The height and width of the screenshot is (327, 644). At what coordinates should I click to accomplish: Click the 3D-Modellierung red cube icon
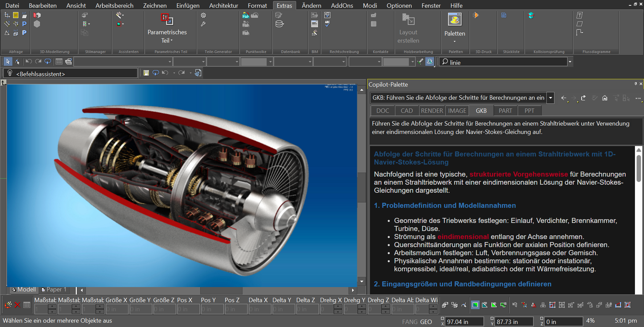click(x=37, y=15)
